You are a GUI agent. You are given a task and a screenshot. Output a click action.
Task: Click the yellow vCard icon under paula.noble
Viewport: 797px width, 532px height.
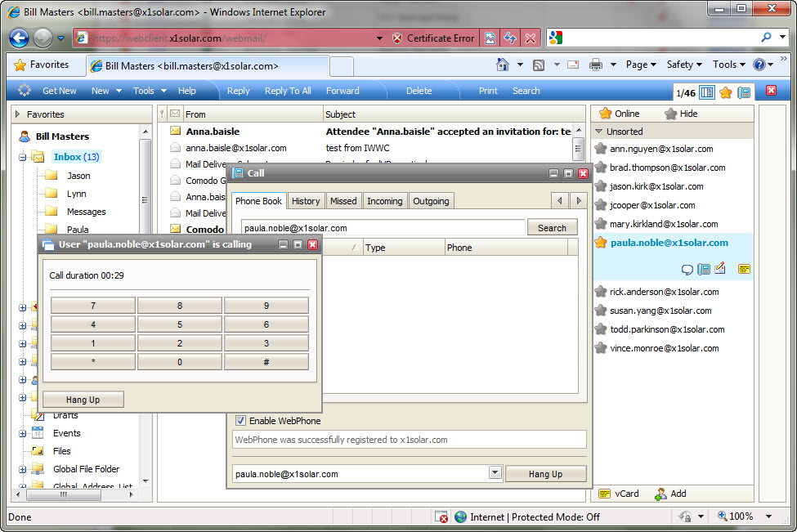[744, 269]
